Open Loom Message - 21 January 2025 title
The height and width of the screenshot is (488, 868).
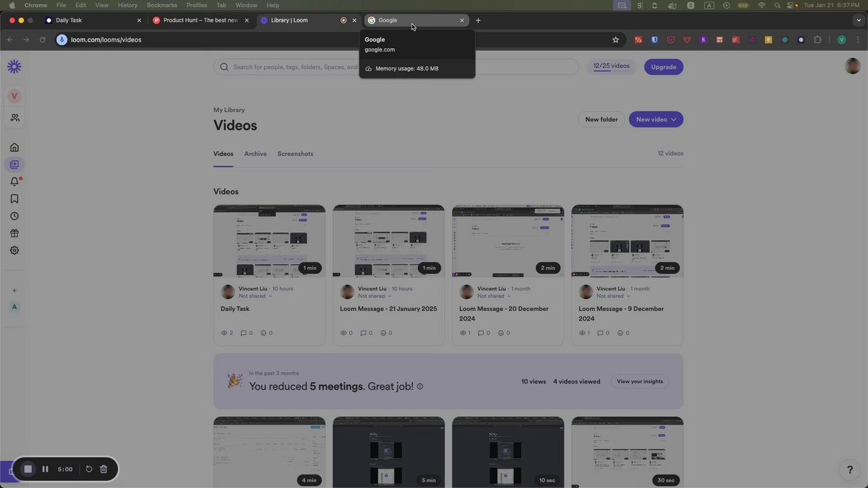[389, 309]
